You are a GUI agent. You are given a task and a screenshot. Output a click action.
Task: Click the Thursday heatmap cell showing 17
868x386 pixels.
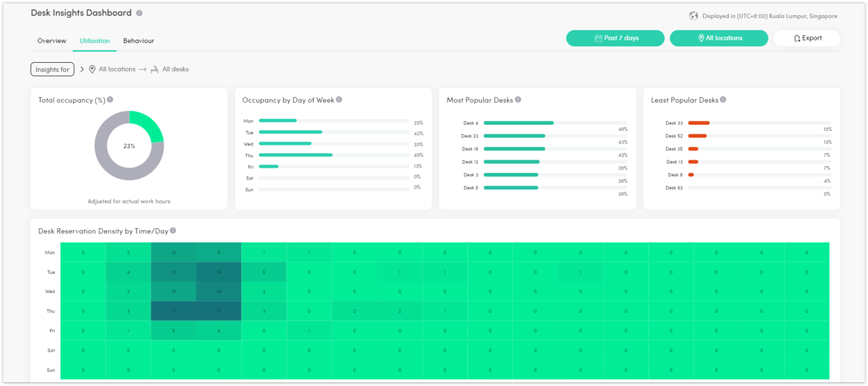pos(174,311)
